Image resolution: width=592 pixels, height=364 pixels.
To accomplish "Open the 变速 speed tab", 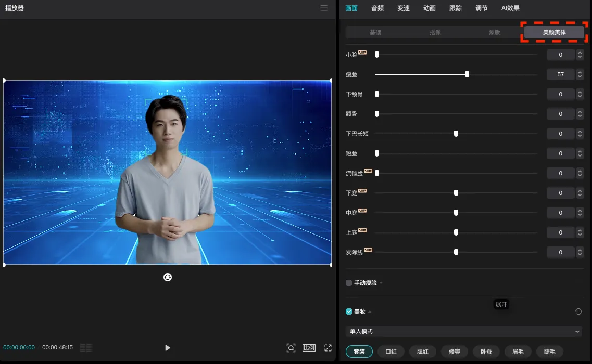I will pyautogui.click(x=403, y=8).
